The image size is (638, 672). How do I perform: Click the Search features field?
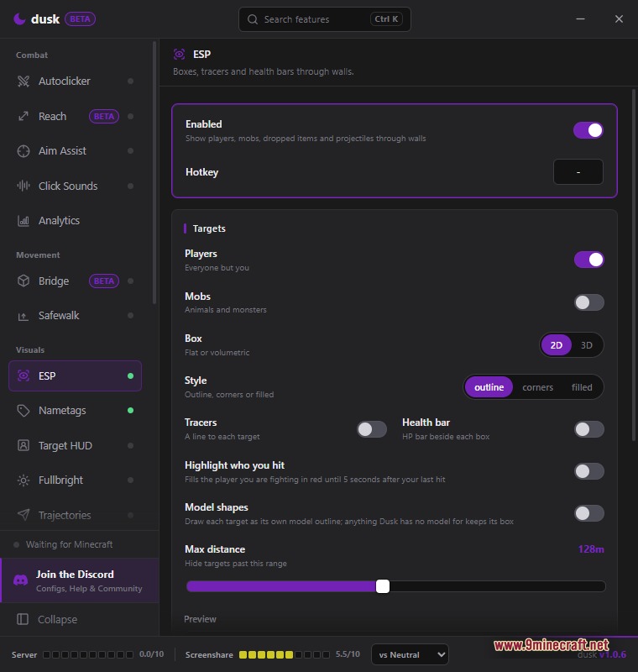coord(325,19)
